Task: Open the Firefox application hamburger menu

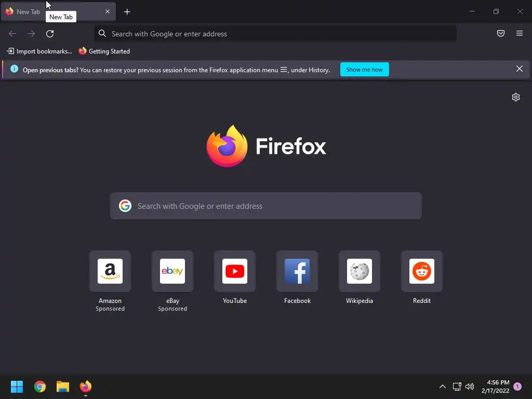Action: 520,33
